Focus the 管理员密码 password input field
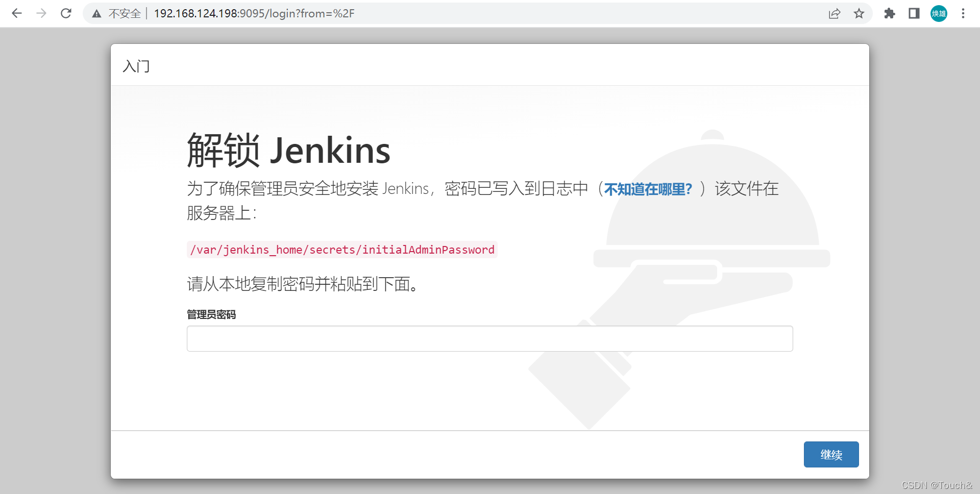The width and height of the screenshot is (980, 494). pyautogui.click(x=490, y=338)
